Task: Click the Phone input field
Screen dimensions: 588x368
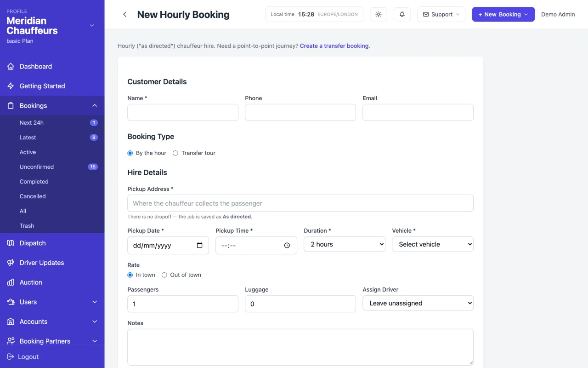Action: pos(300,112)
